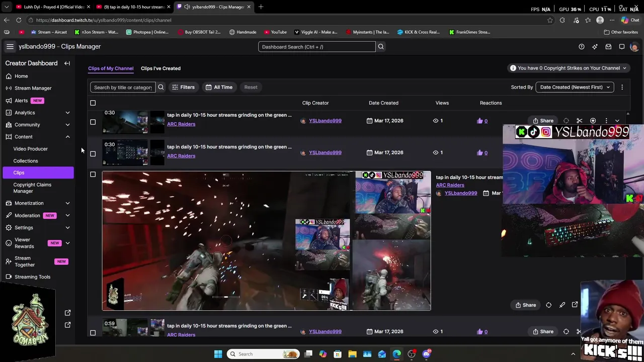Like the 0:59 clip with thumbs-up reaction
The width and height of the screenshot is (644, 362).
[479, 331]
